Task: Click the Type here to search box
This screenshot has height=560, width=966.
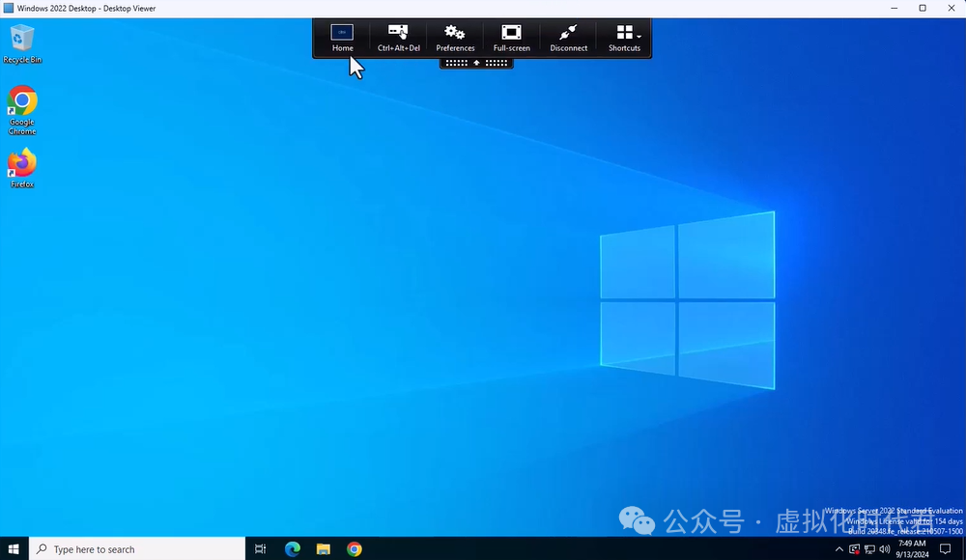Action: tap(137, 549)
